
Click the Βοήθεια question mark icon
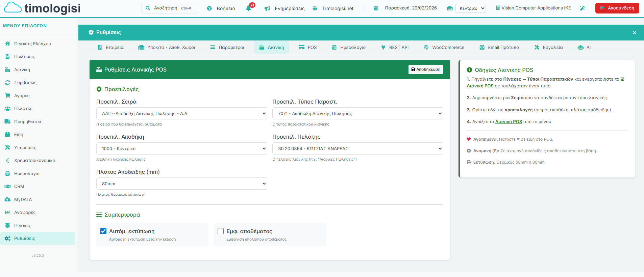pos(209,8)
